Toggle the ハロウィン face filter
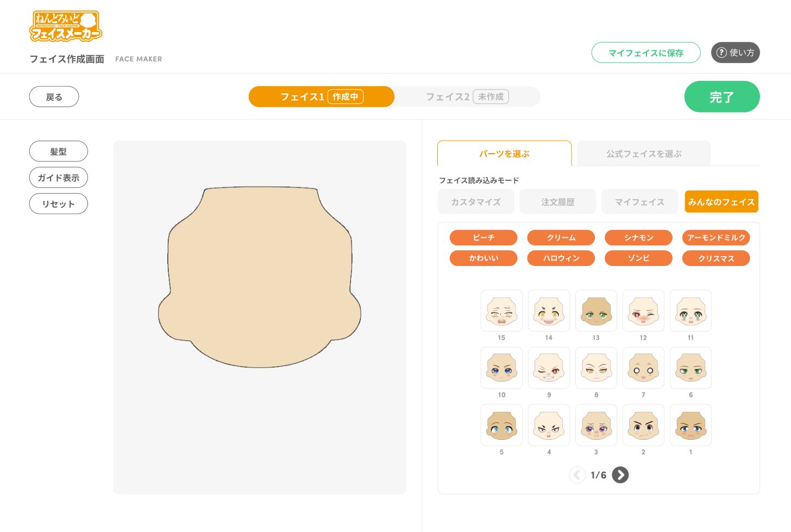 [561, 258]
